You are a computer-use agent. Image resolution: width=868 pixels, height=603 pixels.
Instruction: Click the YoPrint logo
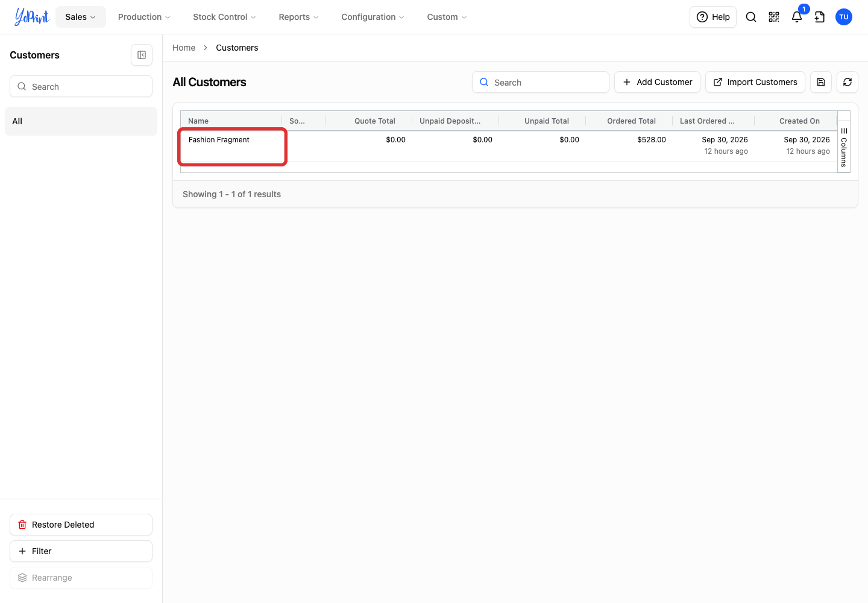(31, 17)
